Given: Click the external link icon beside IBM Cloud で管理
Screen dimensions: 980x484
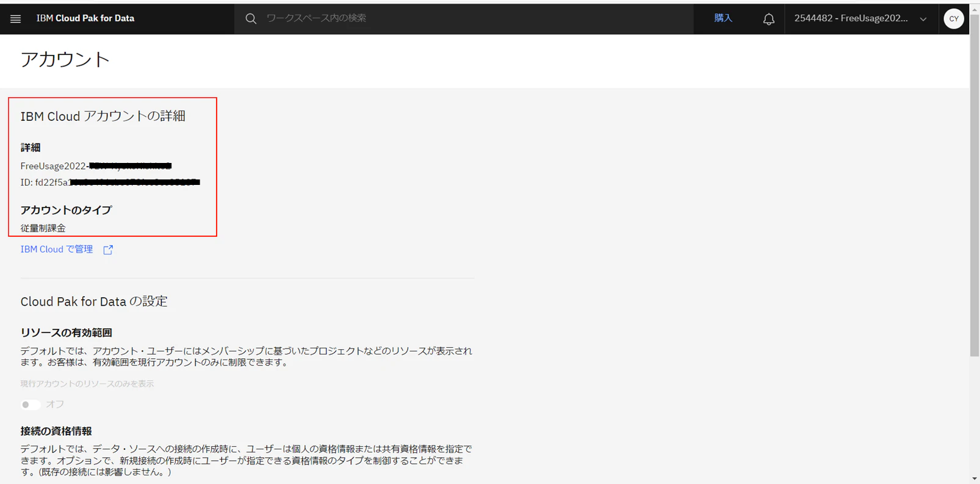Looking at the screenshot, I should coord(108,250).
